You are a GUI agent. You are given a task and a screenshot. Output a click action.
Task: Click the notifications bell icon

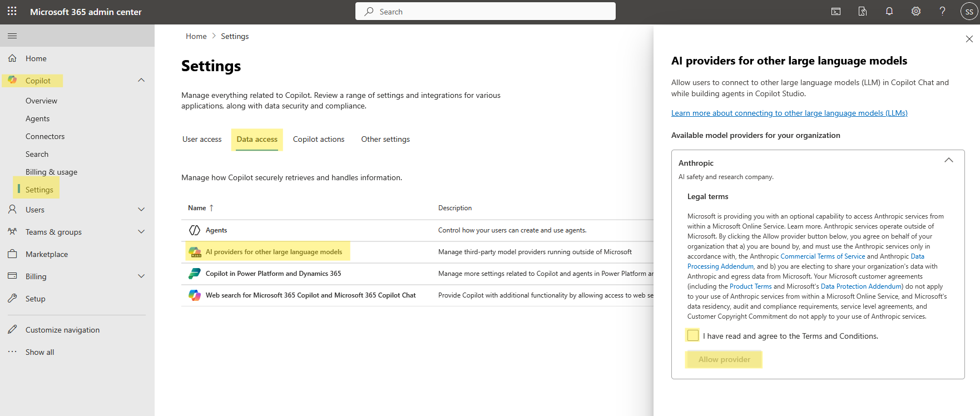889,12
